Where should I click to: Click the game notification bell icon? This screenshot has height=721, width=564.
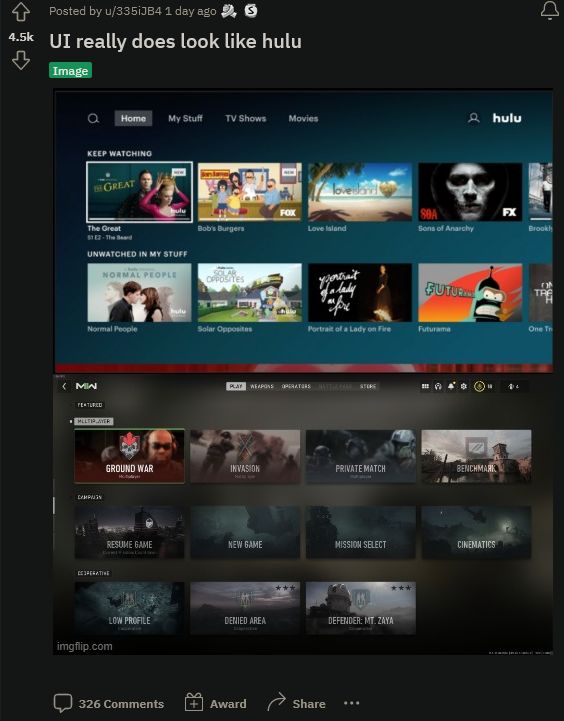tap(451, 386)
